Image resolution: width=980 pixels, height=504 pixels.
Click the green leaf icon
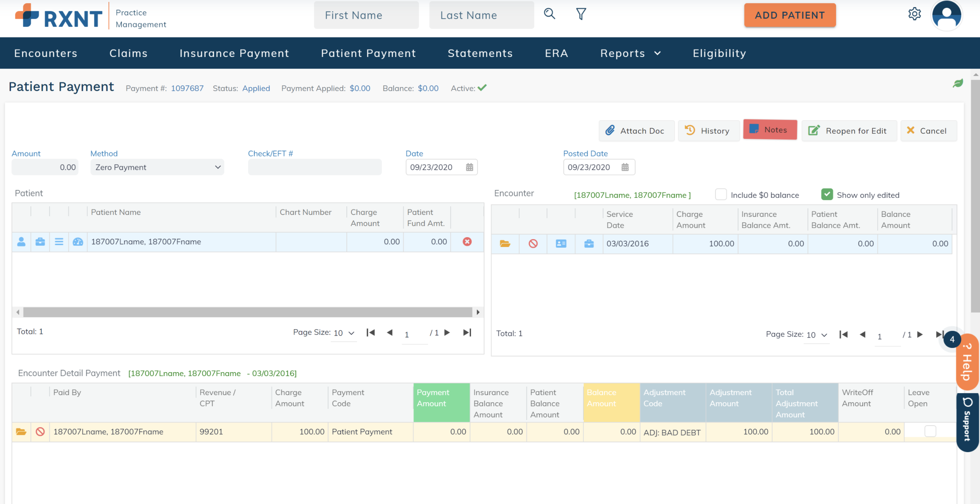tap(958, 83)
